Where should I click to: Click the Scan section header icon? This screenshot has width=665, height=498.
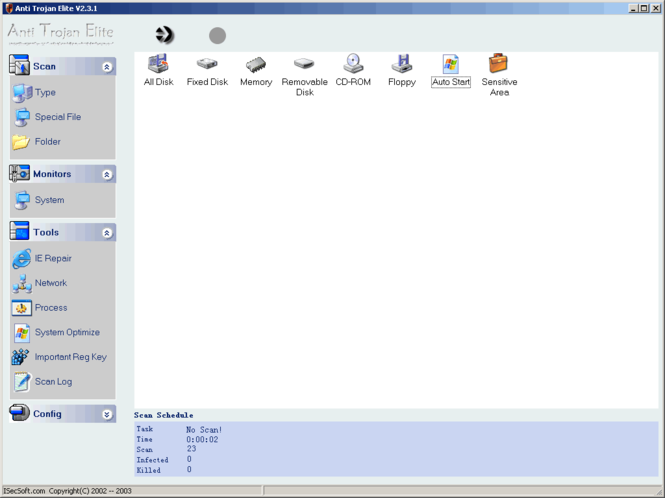coord(19,65)
